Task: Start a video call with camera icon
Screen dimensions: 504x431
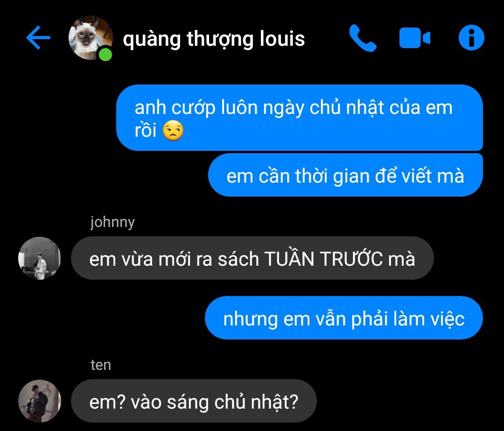Action: pos(415,38)
